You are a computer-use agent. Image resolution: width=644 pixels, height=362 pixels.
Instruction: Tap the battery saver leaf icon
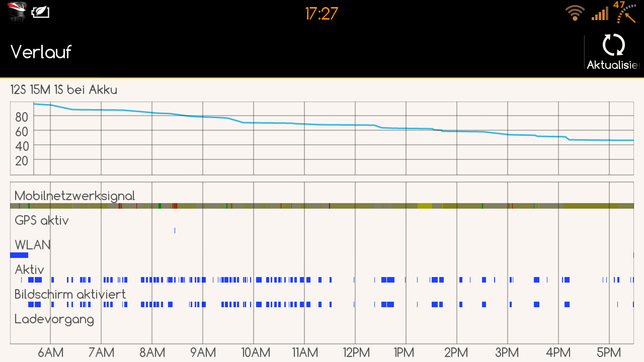41,13
